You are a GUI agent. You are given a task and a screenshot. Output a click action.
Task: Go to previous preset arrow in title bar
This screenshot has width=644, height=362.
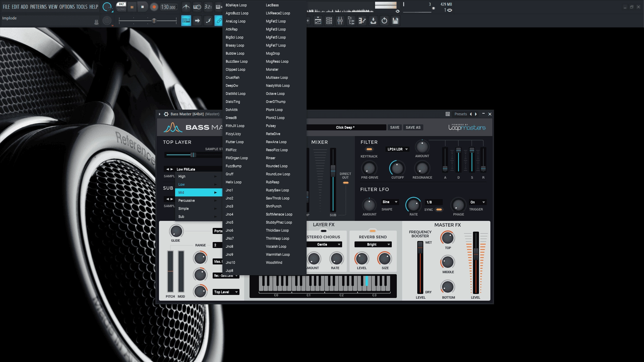tap(471, 114)
